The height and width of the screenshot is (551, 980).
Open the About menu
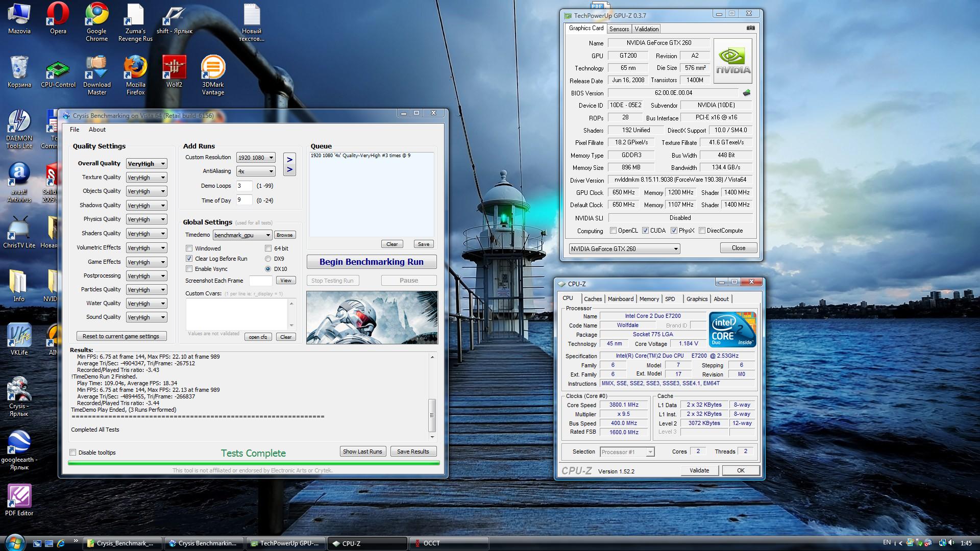pyautogui.click(x=97, y=130)
